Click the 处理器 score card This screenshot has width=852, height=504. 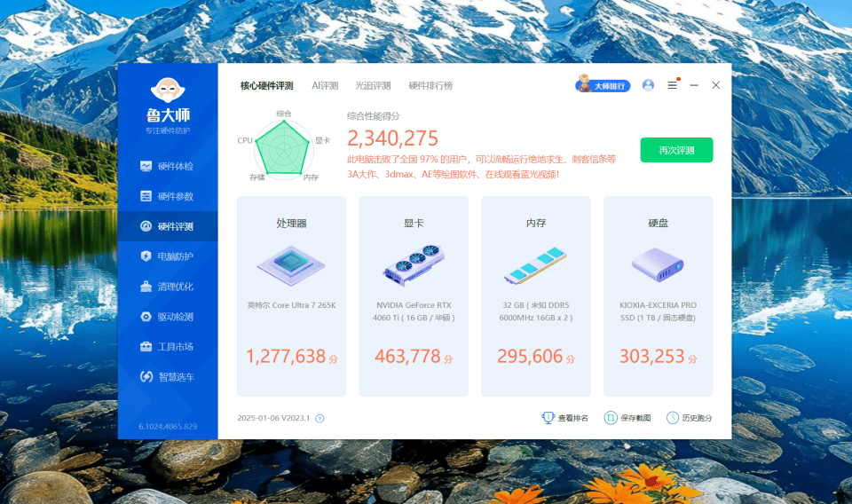291,296
